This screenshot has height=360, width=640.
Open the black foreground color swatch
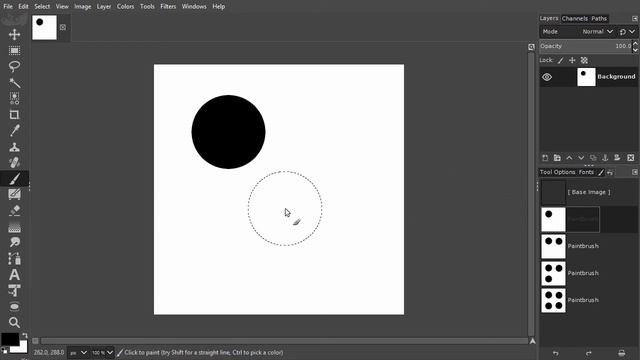(x=10, y=339)
